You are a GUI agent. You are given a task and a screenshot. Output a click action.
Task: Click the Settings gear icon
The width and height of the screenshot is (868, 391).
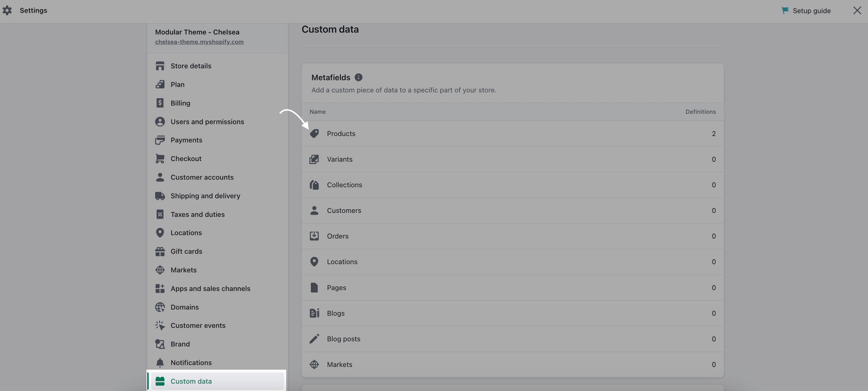tap(7, 10)
